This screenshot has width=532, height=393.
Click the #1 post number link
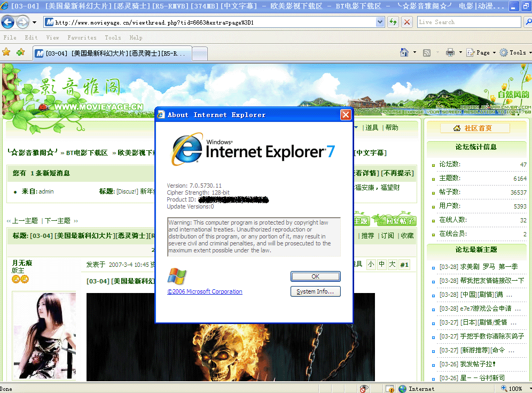[404, 265]
